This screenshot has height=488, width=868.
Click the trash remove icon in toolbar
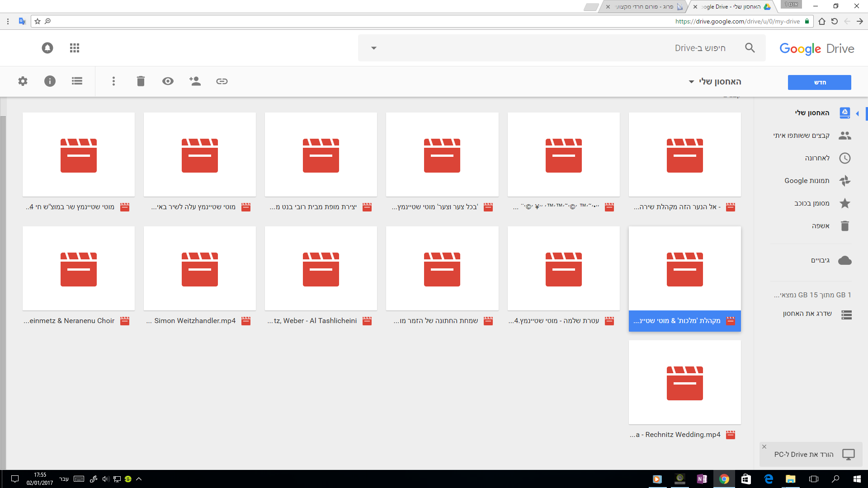click(x=141, y=81)
